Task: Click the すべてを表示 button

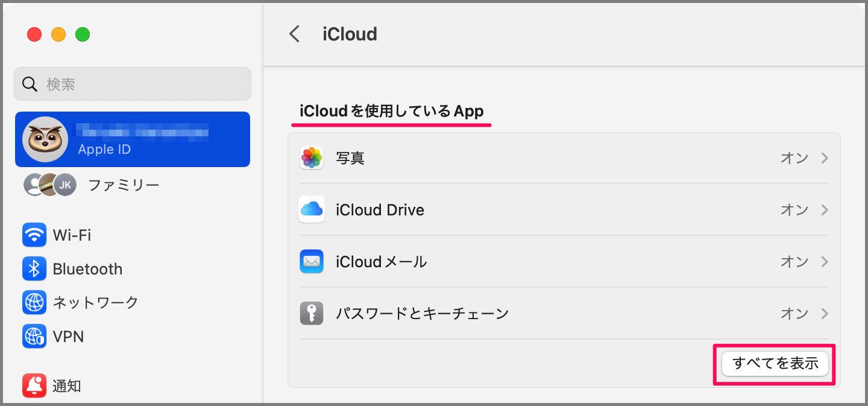Action: coord(775,363)
